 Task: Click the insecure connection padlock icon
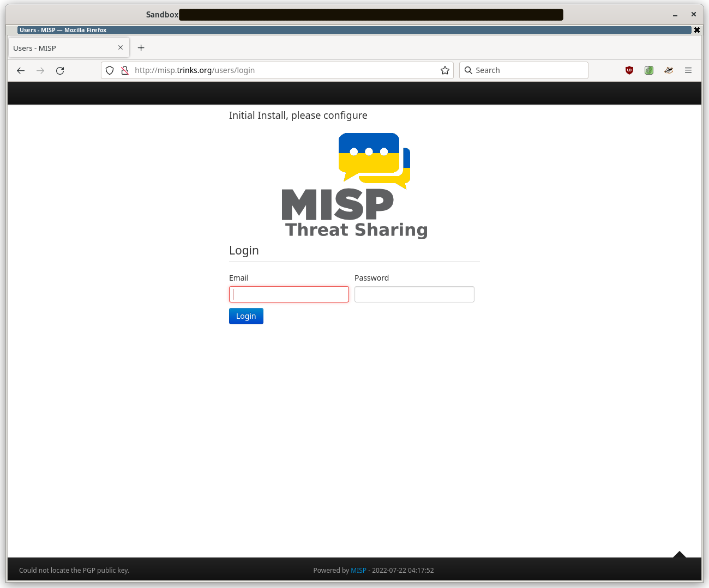point(125,70)
